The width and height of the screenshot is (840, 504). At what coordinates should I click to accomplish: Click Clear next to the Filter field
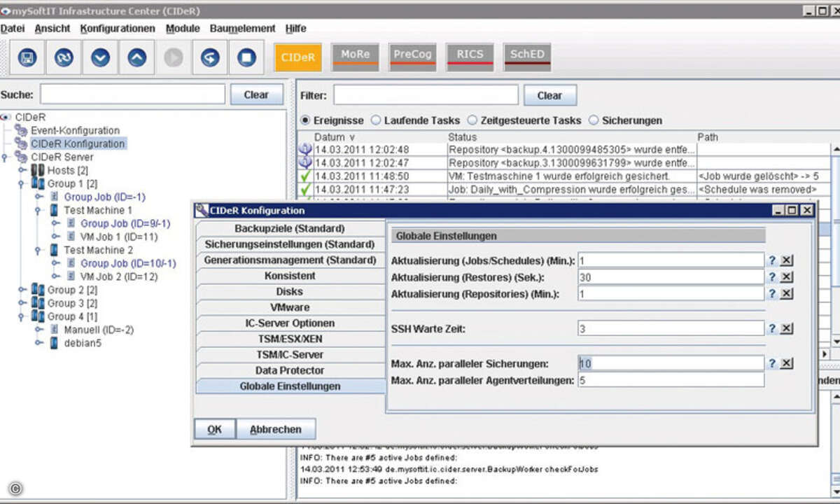[x=549, y=95]
